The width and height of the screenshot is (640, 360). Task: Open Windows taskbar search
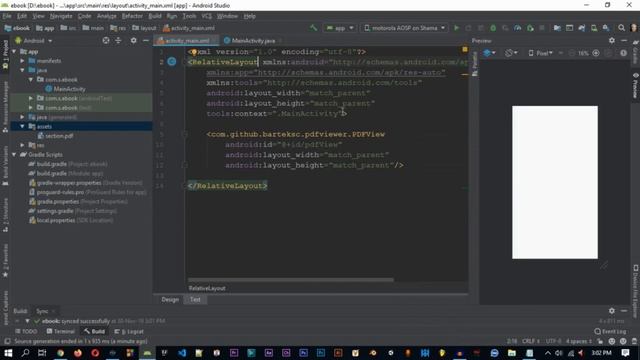coord(25,353)
